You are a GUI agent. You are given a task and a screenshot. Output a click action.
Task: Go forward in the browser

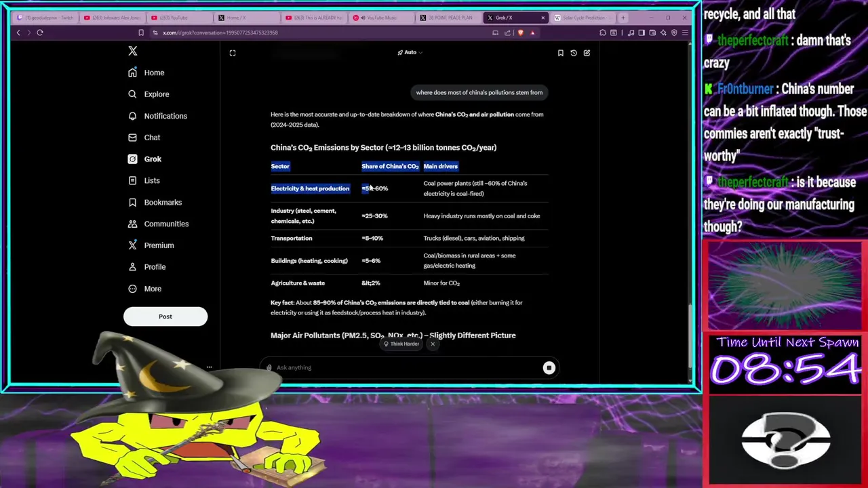coord(28,33)
